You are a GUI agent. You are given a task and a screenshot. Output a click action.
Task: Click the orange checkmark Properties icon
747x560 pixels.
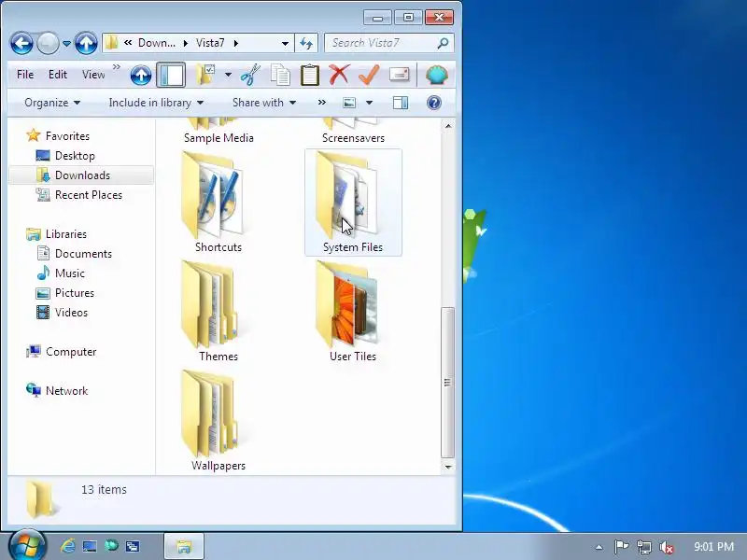click(369, 75)
